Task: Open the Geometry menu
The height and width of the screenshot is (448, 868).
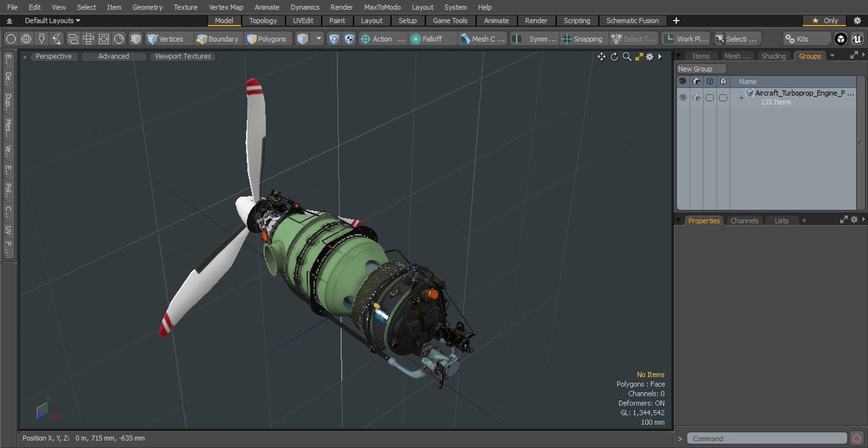Action: [x=147, y=7]
